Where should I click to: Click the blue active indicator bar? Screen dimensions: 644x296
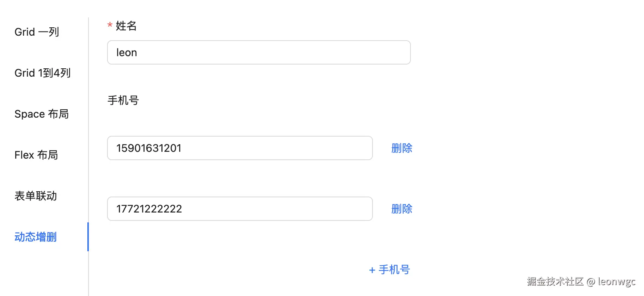[88, 237]
